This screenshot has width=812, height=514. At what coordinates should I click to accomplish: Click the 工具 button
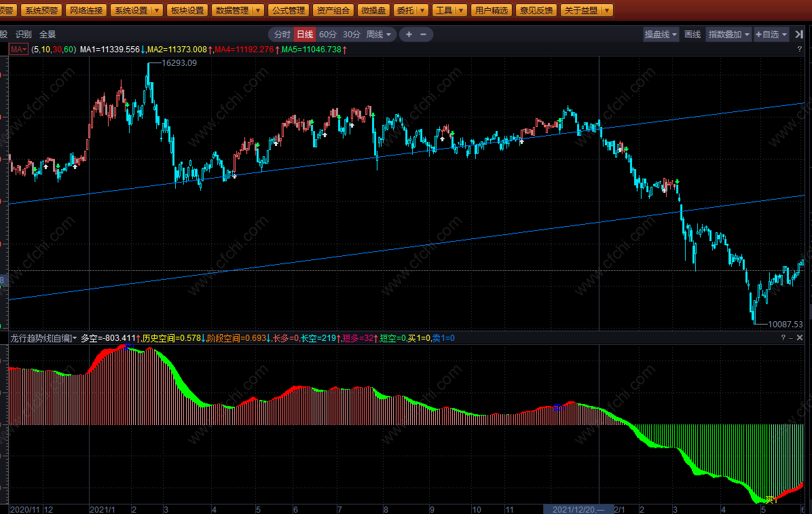click(x=444, y=10)
